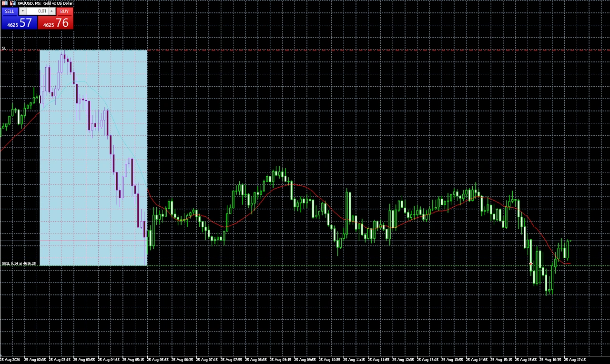Image resolution: width=610 pixels, height=364 pixels.
Task: Click the blue SELL button
Action: (10, 11)
